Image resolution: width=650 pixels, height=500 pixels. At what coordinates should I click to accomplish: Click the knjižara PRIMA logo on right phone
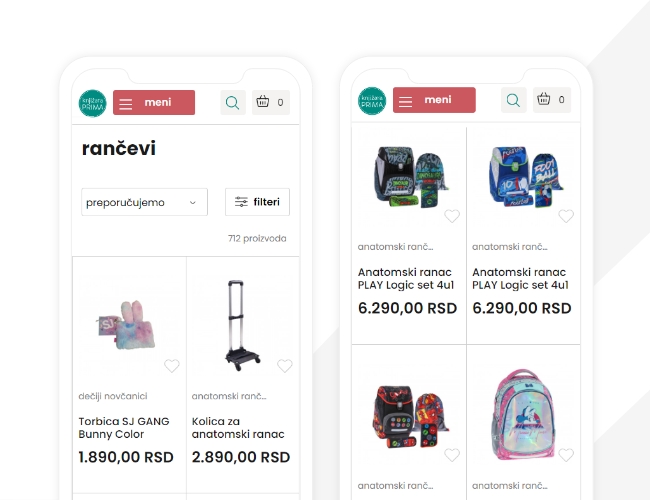(372, 101)
